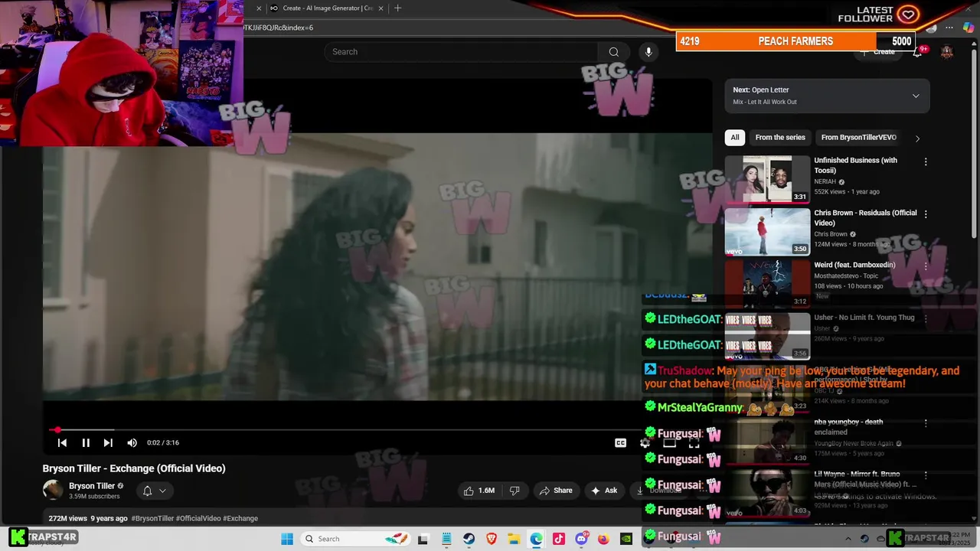Like the video showing 1.6M likes
This screenshot has height=551, width=980.
coord(478,491)
